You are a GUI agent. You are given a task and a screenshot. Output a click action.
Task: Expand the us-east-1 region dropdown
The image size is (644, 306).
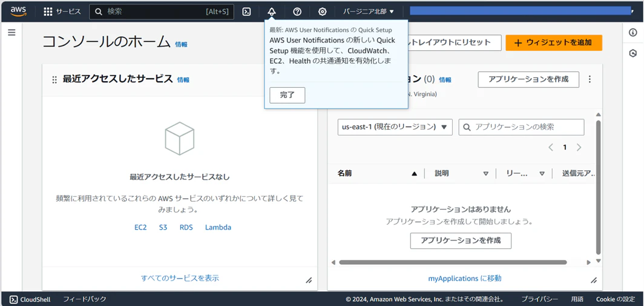point(395,127)
